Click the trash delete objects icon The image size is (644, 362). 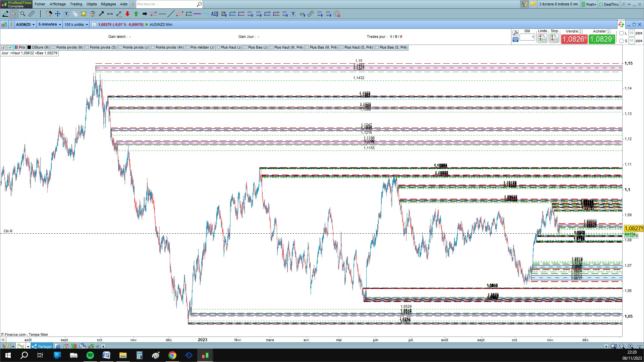[93, 14]
